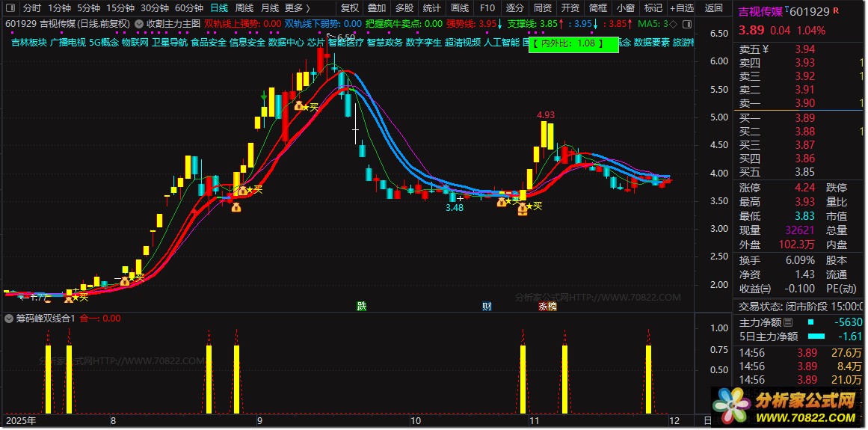The width and height of the screenshot is (868, 430).
Task: Click the green 内外比 1.08 label
Action: pos(573,45)
